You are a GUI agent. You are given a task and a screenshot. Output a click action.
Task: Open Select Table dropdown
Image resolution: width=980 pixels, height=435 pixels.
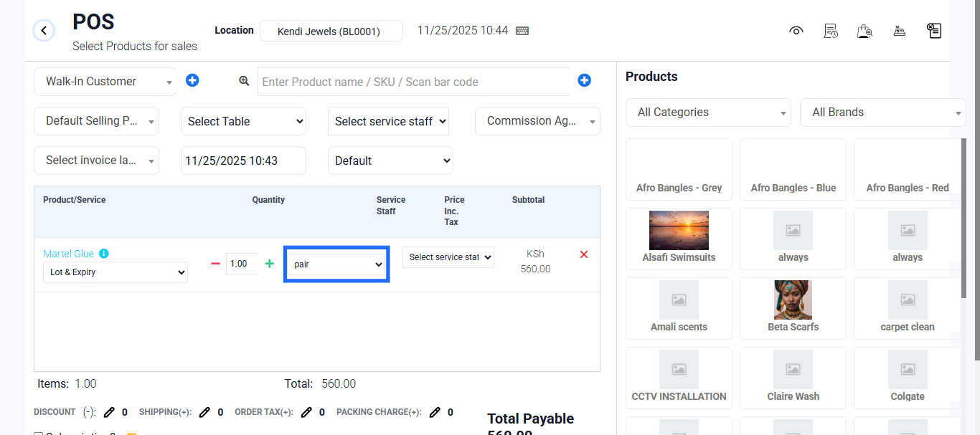[244, 121]
